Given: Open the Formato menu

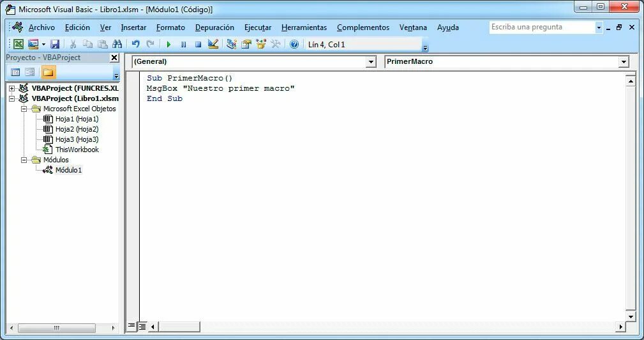Looking at the screenshot, I should 170,27.
